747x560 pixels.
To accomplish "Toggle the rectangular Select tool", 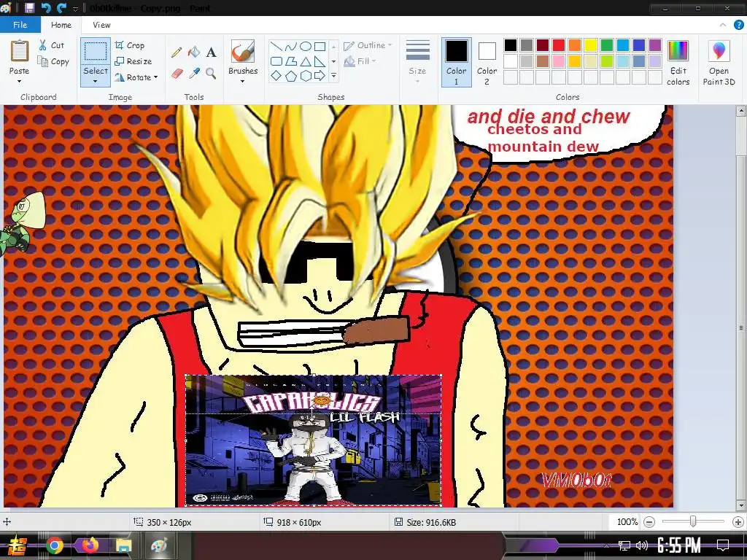I will pyautogui.click(x=96, y=51).
